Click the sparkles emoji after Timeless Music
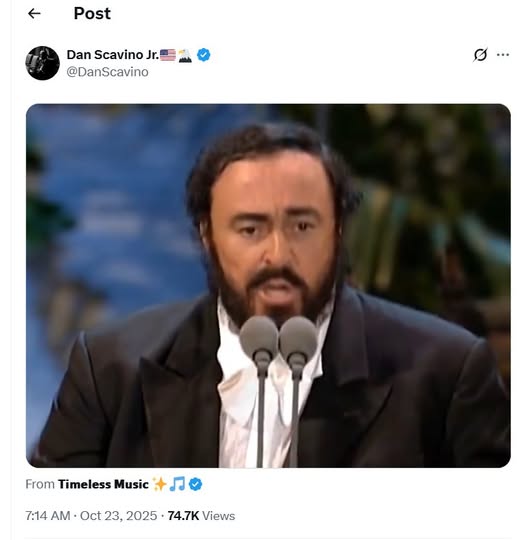 159,484
